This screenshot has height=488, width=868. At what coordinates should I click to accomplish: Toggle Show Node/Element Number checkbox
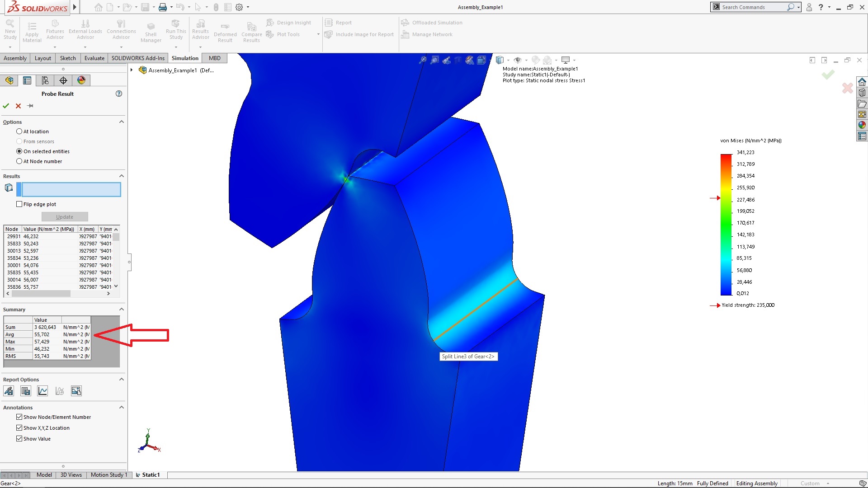pos(19,417)
